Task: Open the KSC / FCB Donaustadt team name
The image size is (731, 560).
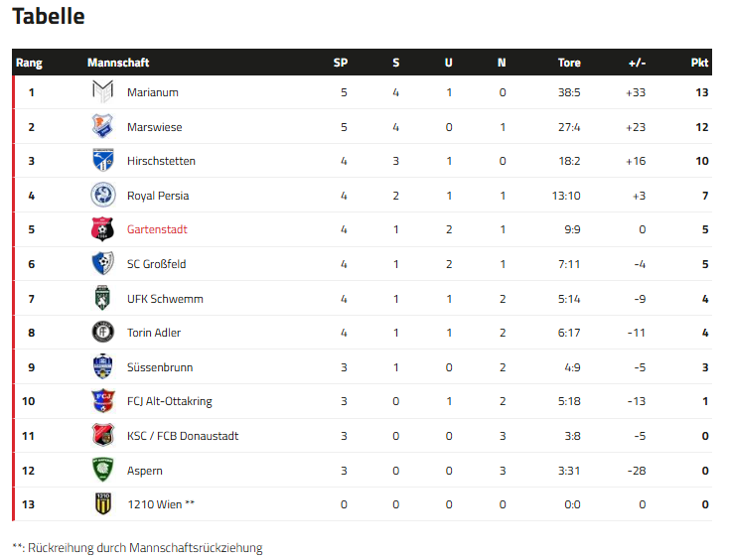Action: pos(183,436)
